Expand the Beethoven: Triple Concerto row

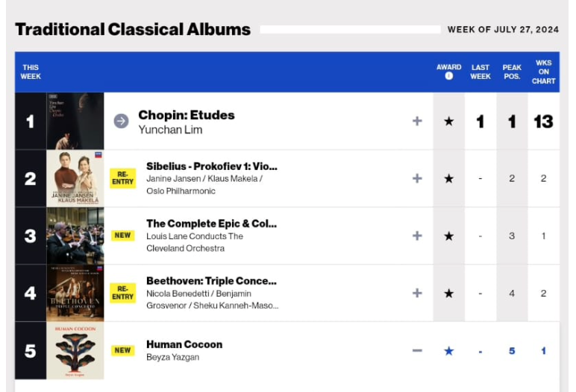click(417, 293)
